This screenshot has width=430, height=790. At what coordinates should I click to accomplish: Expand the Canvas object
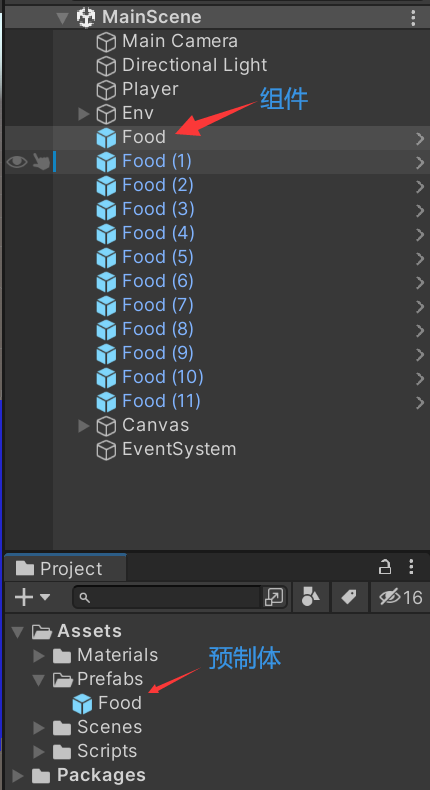click(x=84, y=426)
